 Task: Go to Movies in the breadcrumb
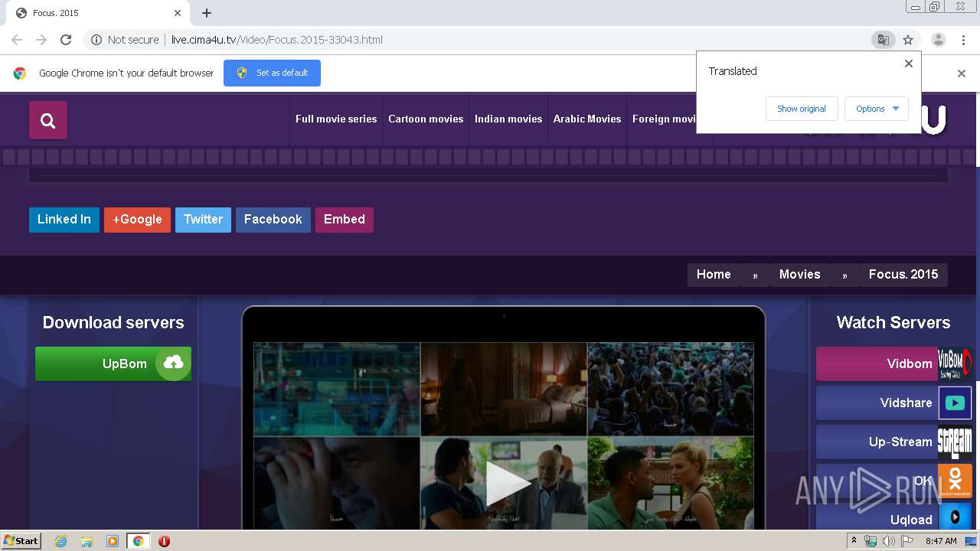800,275
